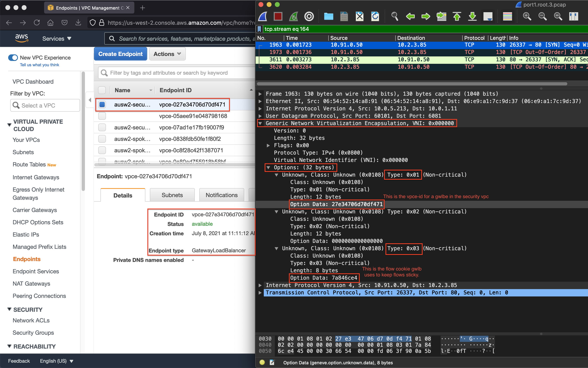Toggle packet colorization icon in Wireshark
Image resolution: width=588 pixels, height=368 pixels.
(507, 17)
